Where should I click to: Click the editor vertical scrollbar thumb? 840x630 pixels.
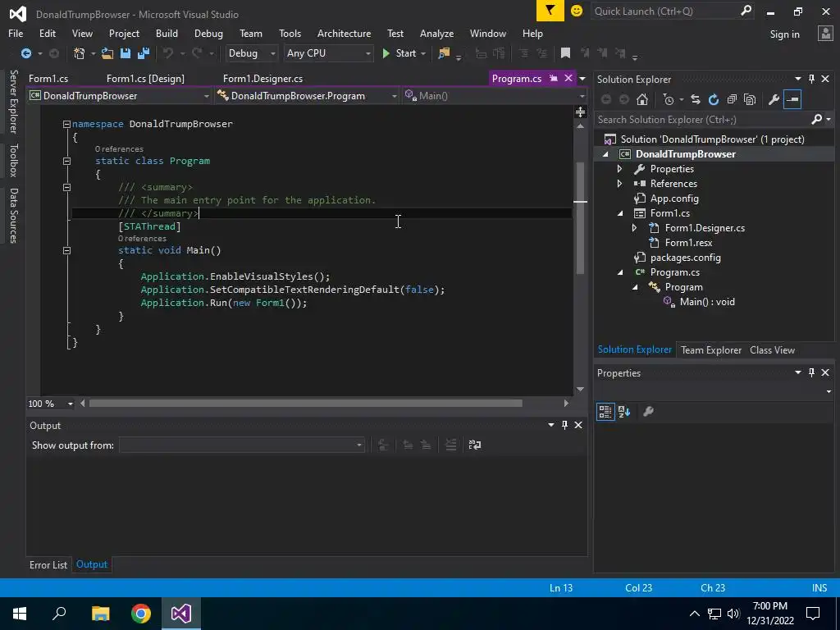click(x=580, y=218)
